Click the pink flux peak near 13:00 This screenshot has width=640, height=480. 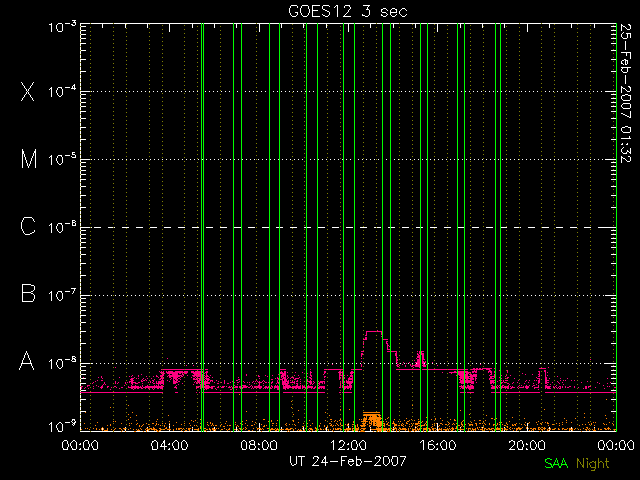[373, 331]
